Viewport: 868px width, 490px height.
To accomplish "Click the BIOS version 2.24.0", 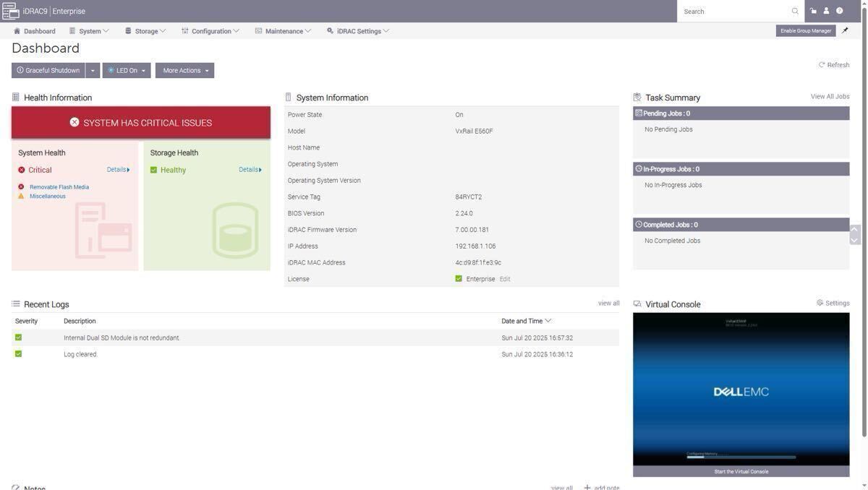I will coord(464,213).
